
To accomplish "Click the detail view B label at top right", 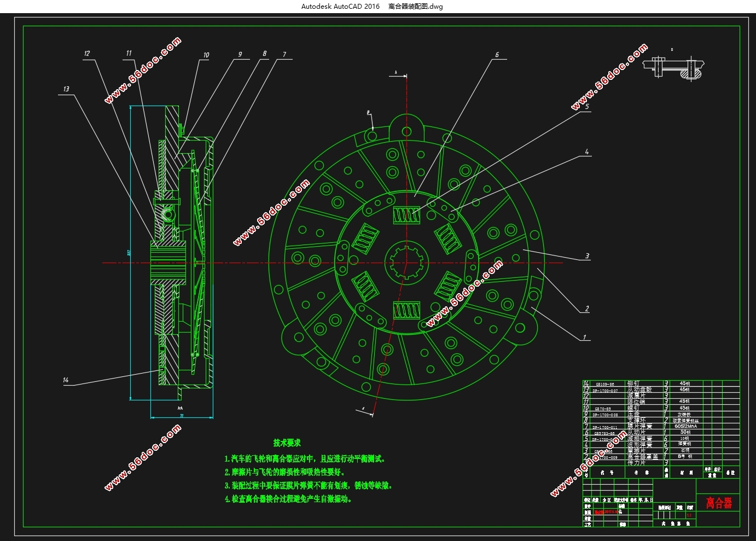I will [x=672, y=50].
